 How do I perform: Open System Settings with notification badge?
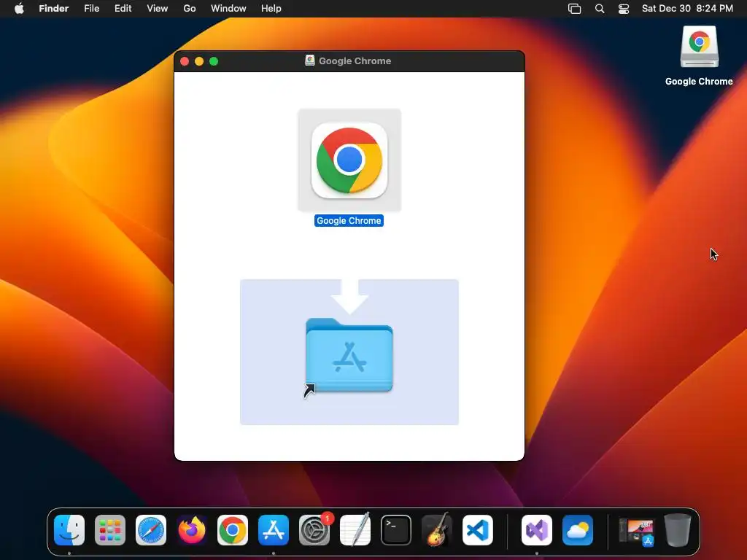click(314, 529)
